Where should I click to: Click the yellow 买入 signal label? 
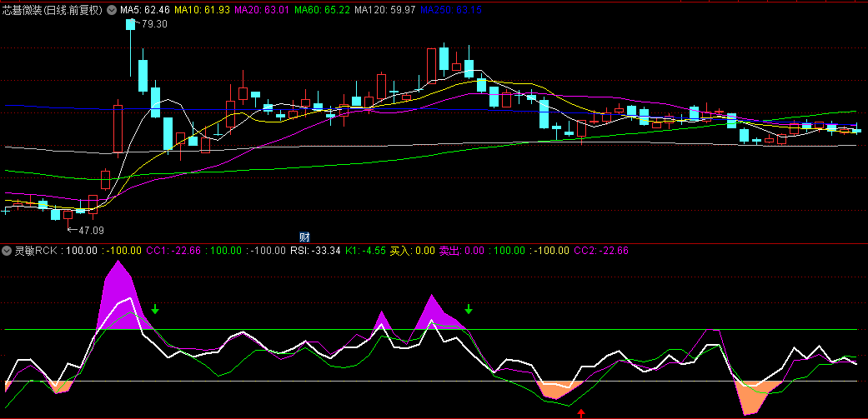pyautogui.click(x=413, y=251)
